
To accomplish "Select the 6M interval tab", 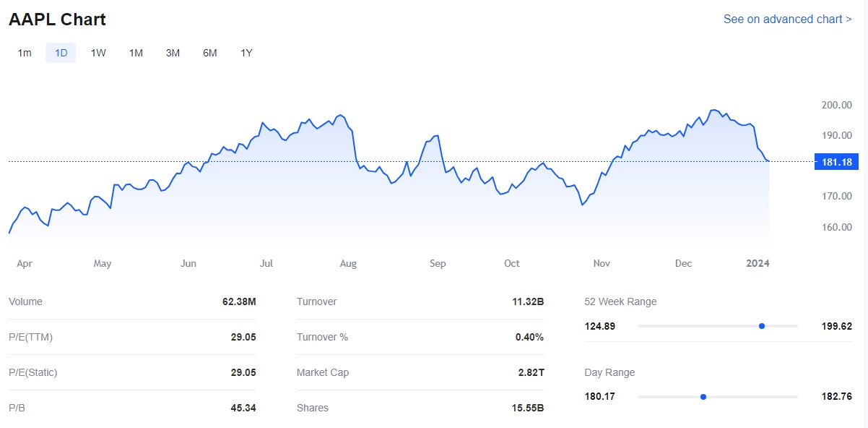I will point(210,53).
